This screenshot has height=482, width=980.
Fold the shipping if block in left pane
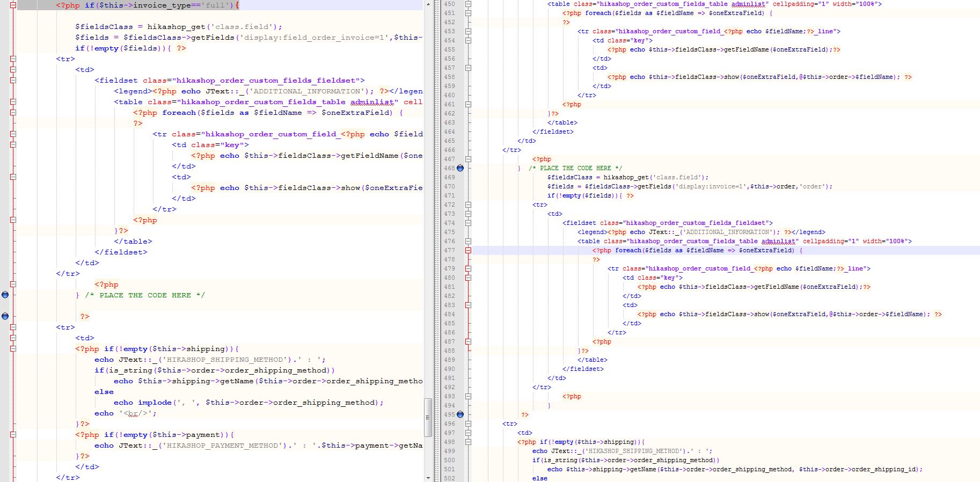(13, 348)
